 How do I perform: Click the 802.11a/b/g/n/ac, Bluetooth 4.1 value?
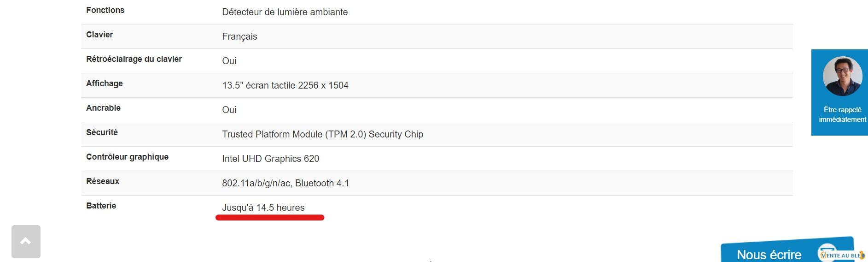[285, 183]
